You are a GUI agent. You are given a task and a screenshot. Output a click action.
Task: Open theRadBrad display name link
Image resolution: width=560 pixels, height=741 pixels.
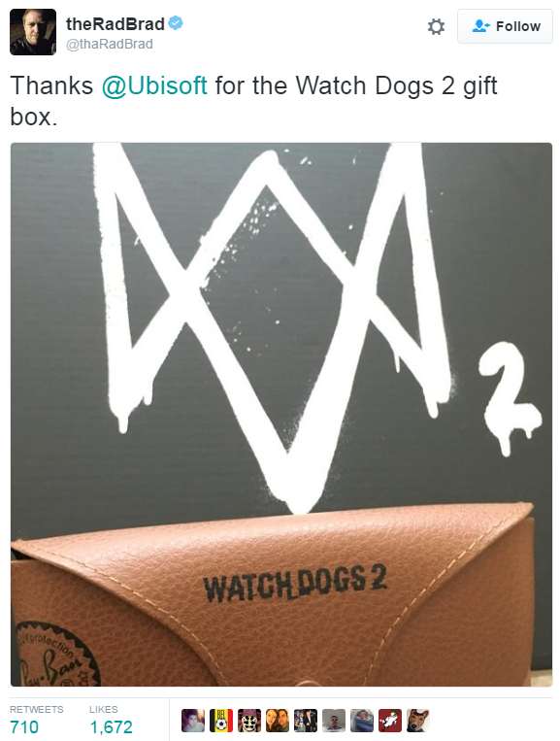click(x=115, y=23)
